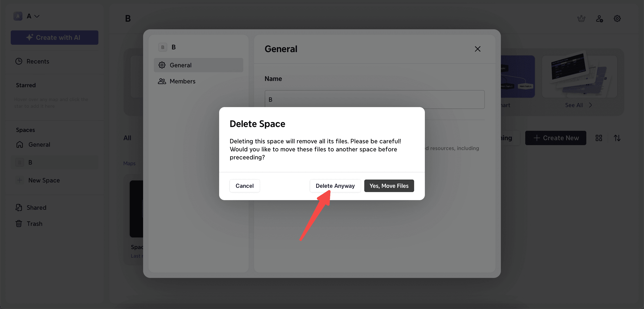Viewport: 644px width, 309px height.
Task: Click the B space avatar in sidebar
Action: click(19, 163)
